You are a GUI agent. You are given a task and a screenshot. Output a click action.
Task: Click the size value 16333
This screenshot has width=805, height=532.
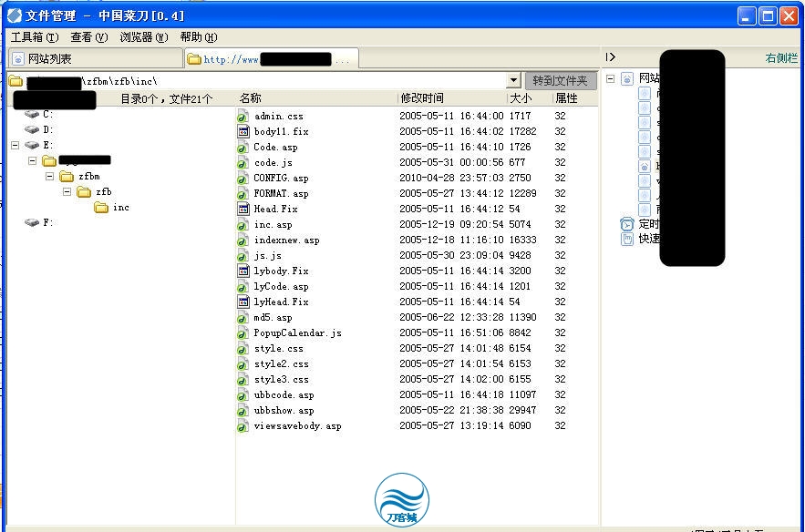pyautogui.click(x=522, y=240)
